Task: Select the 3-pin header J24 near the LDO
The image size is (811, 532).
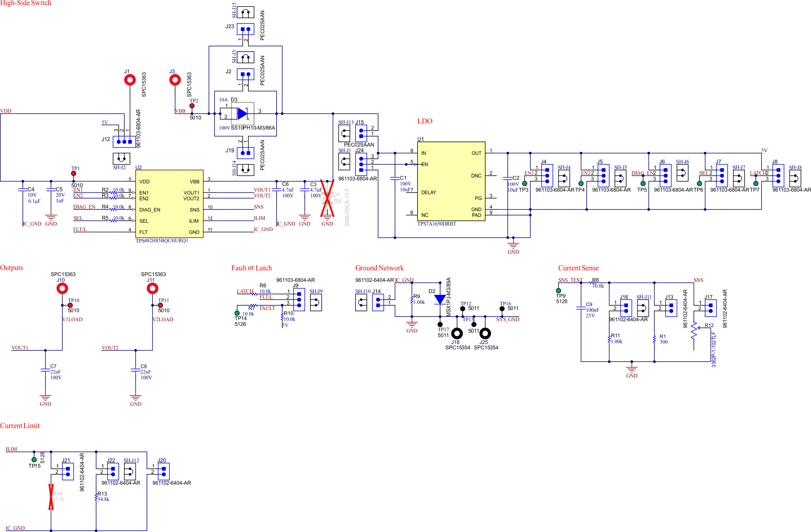Action: coord(360,163)
